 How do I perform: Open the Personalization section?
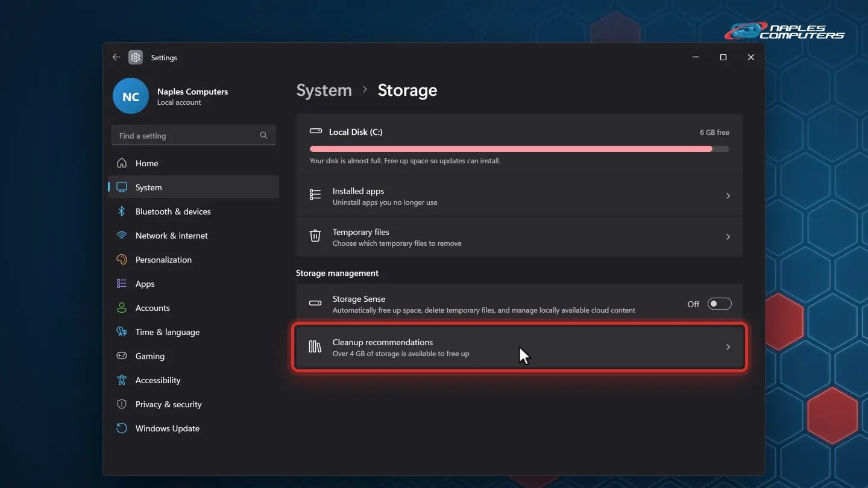(x=193, y=260)
